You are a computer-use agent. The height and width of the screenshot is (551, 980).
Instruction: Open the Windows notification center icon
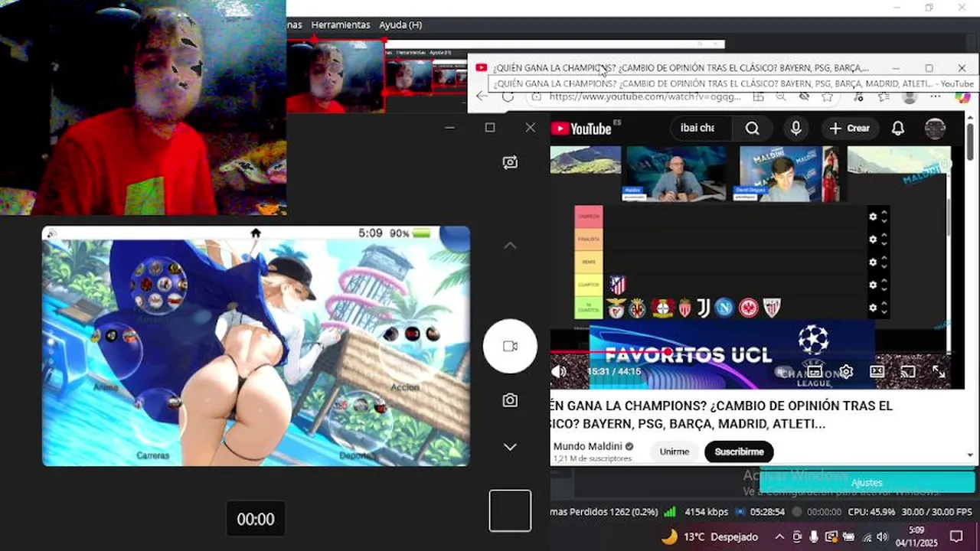(x=956, y=536)
